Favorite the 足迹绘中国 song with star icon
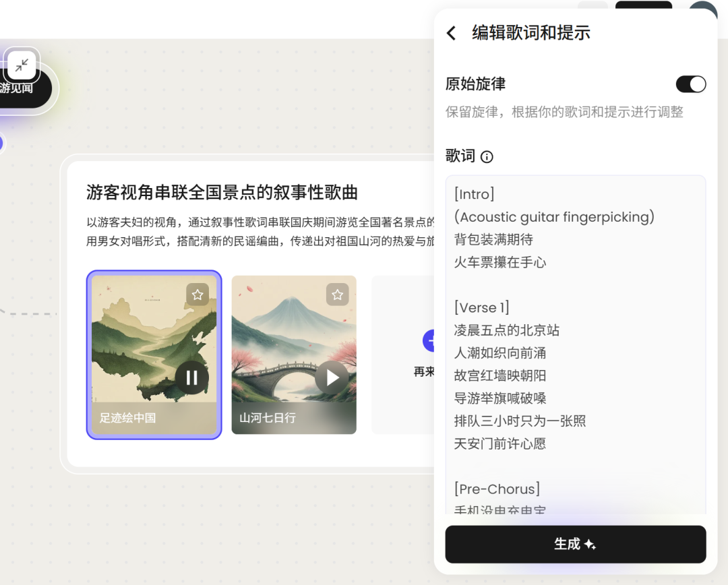728x585 pixels. 198,295
